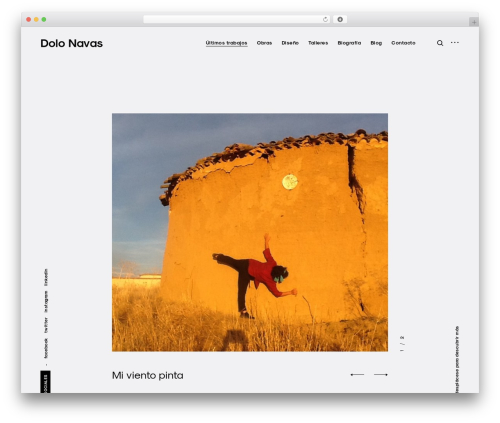Click the green maximize window button
500x423 pixels.
click(x=44, y=20)
